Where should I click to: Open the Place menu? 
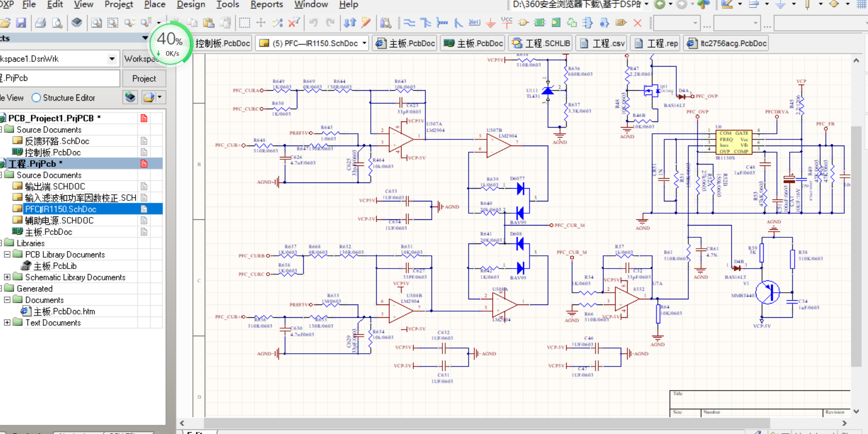[155, 4]
